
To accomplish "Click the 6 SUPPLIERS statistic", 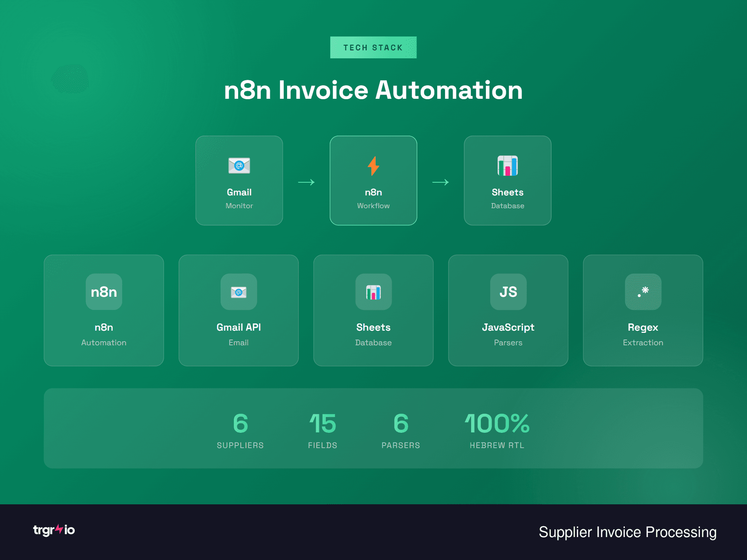I will pyautogui.click(x=240, y=432).
